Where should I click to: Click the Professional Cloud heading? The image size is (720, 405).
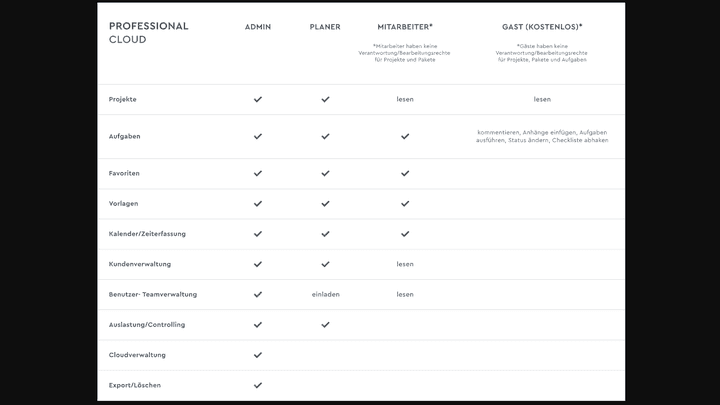[x=148, y=33]
